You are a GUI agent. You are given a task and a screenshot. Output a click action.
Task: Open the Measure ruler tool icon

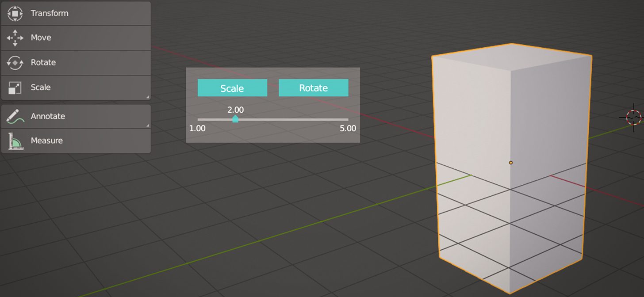click(x=15, y=140)
